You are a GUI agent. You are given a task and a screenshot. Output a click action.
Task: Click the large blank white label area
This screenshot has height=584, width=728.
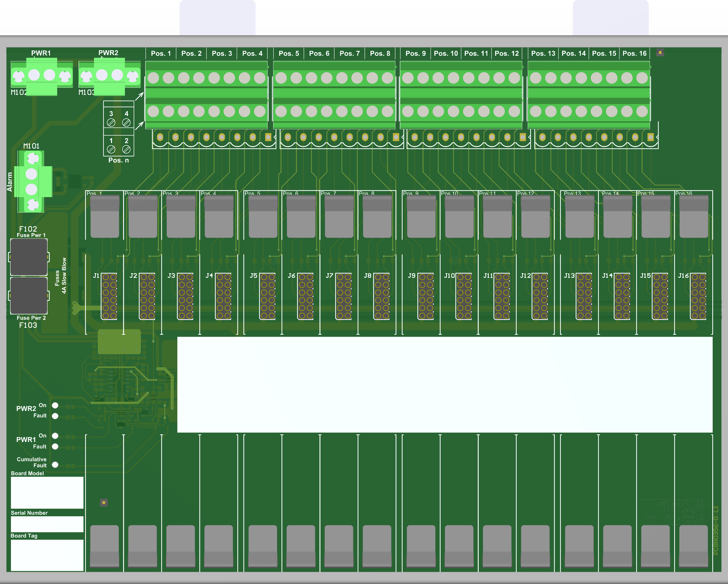(x=445, y=384)
